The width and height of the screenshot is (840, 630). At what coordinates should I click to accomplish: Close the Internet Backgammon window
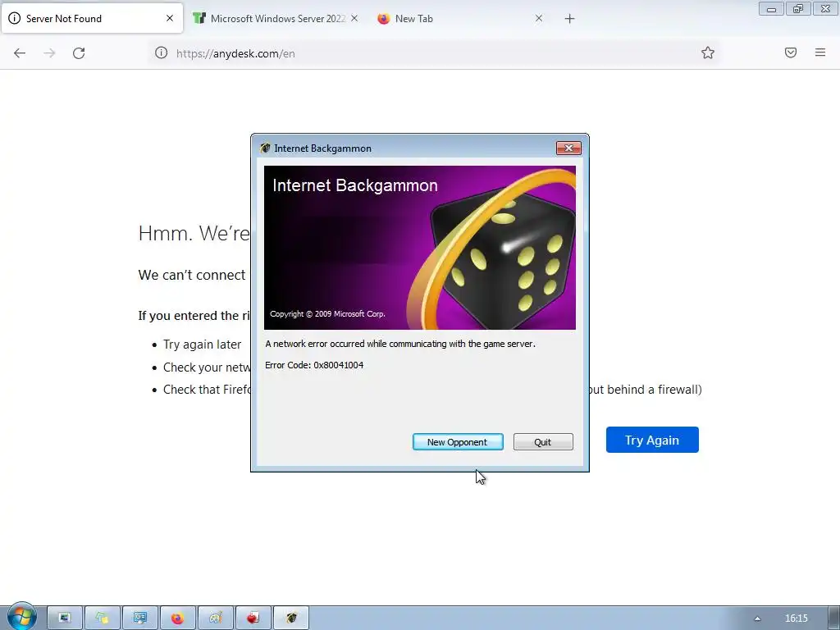568,148
